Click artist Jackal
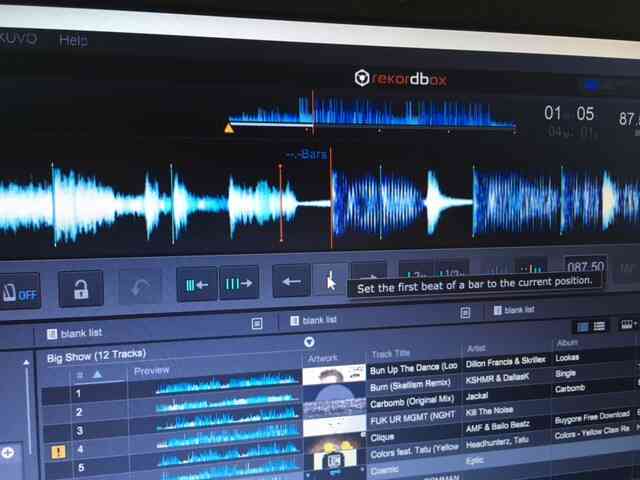 pos(477,396)
